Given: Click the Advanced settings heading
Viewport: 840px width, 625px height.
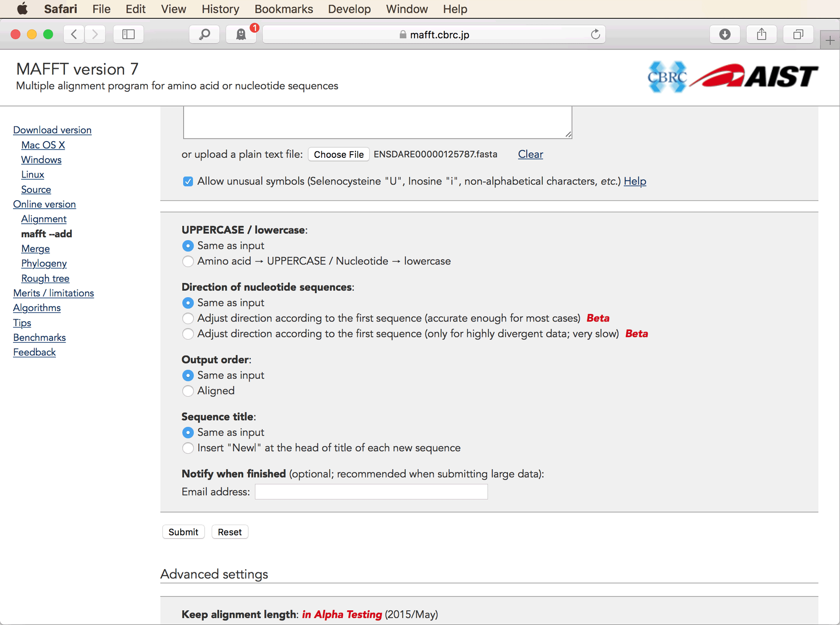Looking at the screenshot, I should 214,574.
